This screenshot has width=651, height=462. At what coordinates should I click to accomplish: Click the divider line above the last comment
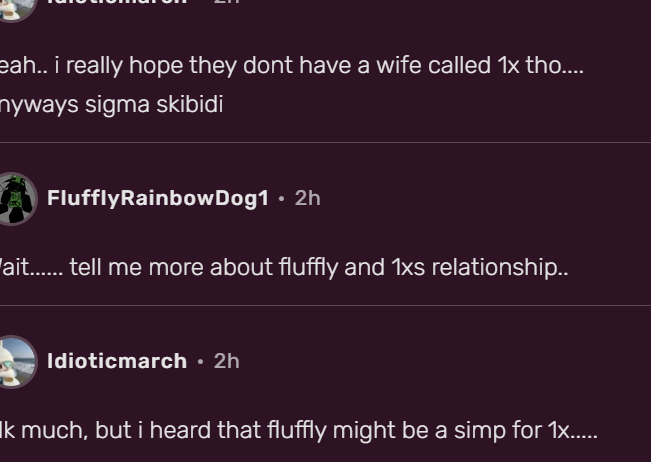(325, 306)
